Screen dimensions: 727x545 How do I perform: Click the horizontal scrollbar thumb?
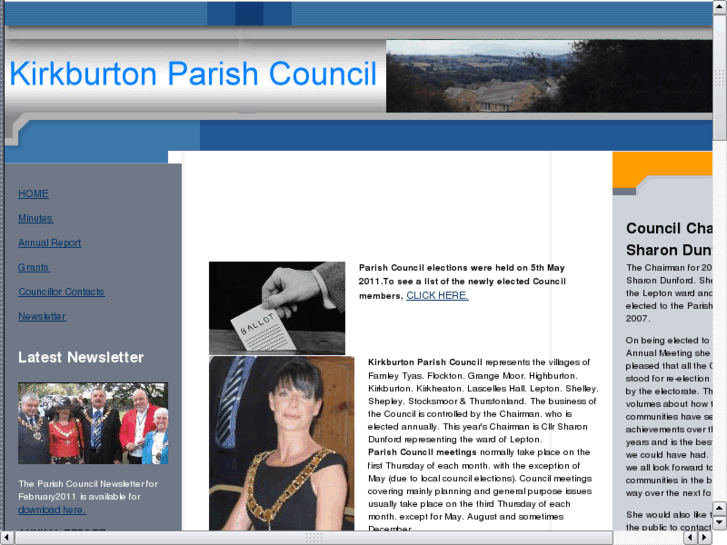(x=314, y=538)
